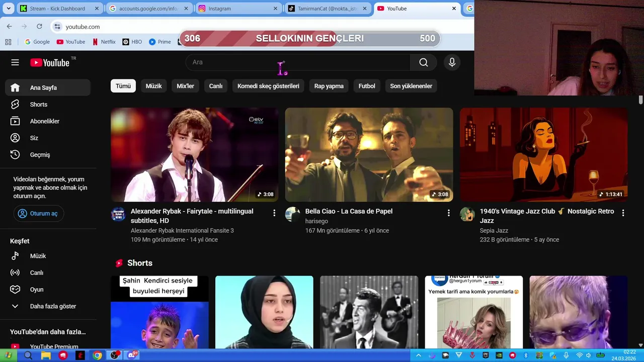
Task: Open Canlı under Keşfet
Action: pyautogui.click(x=48, y=273)
